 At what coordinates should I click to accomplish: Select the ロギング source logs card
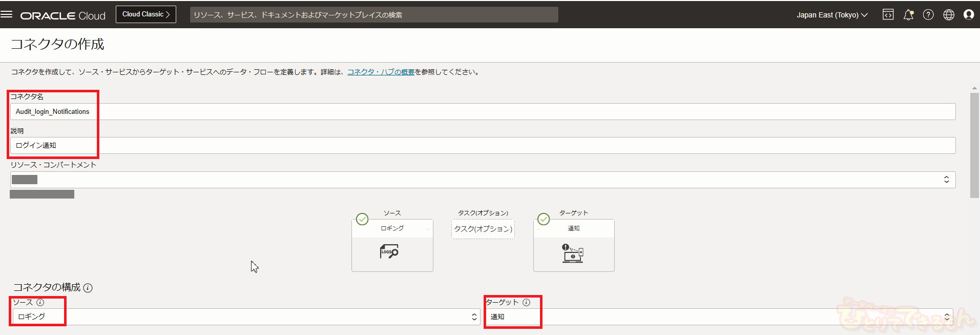pos(392,246)
